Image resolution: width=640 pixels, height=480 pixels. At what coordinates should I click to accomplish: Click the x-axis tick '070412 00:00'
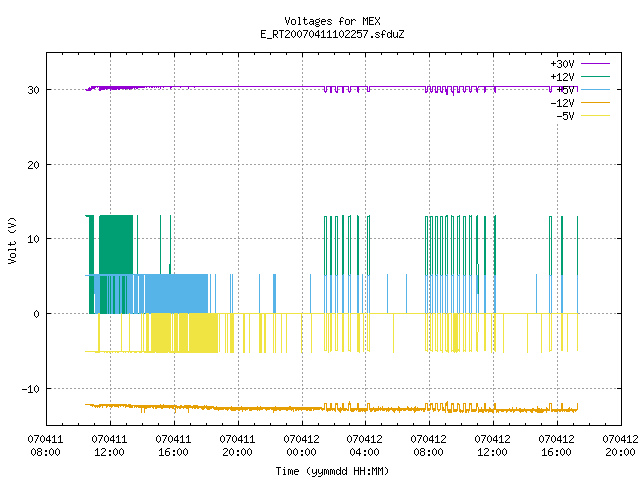pyautogui.click(x=302, y=446)
